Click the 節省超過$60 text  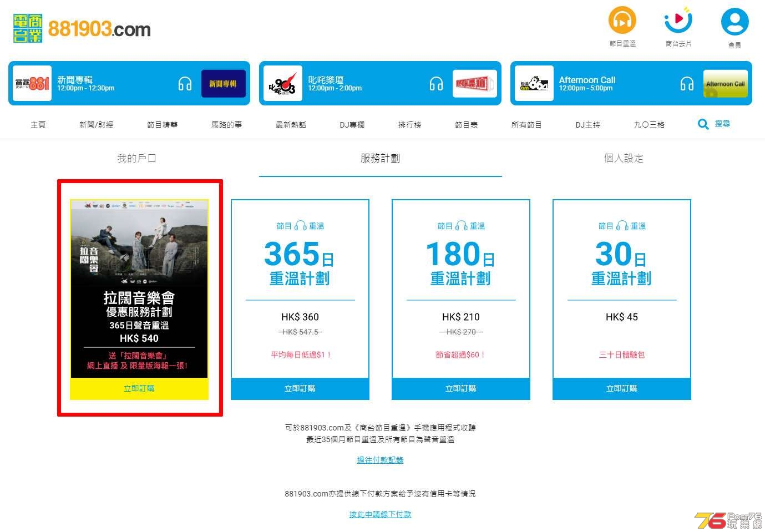[461, 354]
